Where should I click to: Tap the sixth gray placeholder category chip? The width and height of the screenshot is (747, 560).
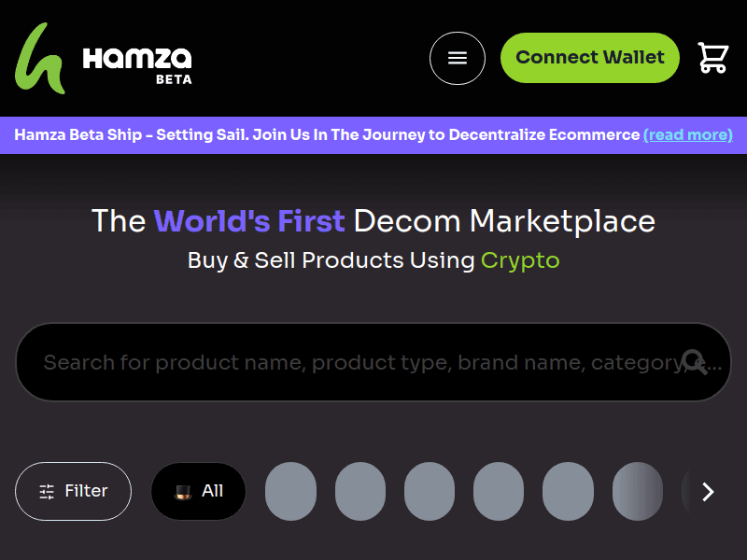coord(638,491)
